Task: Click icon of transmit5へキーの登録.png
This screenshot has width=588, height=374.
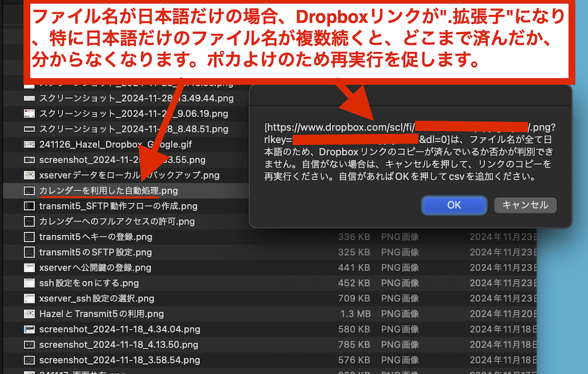Action: click(30, 236)
